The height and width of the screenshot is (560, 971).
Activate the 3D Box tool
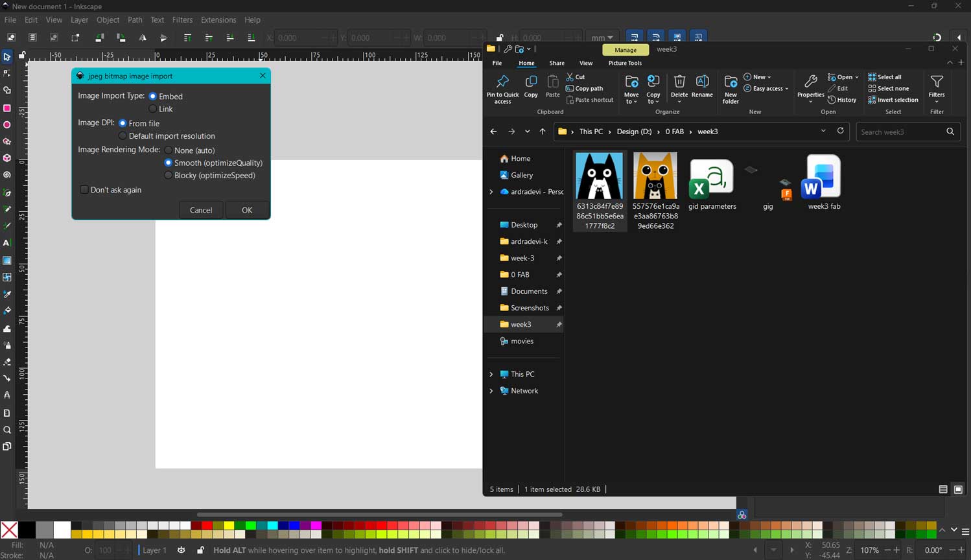pos(7,158)
